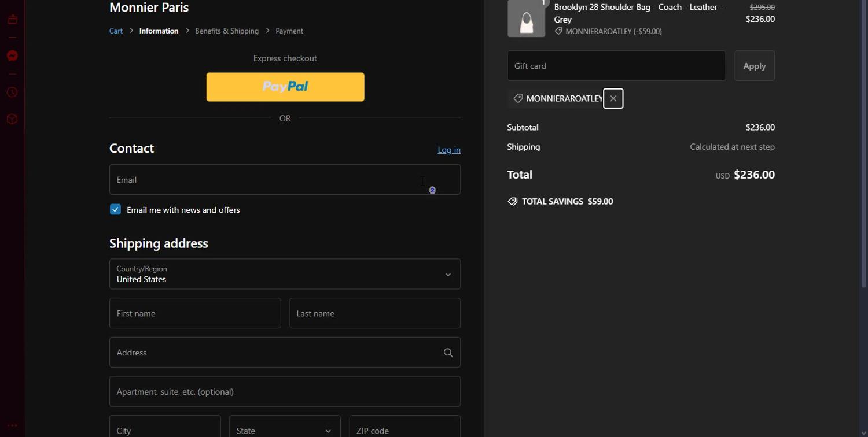Focus the Gift card input field
Image resolution: width=868 pixels, height=437 pixels.
[x=616, y=66]
